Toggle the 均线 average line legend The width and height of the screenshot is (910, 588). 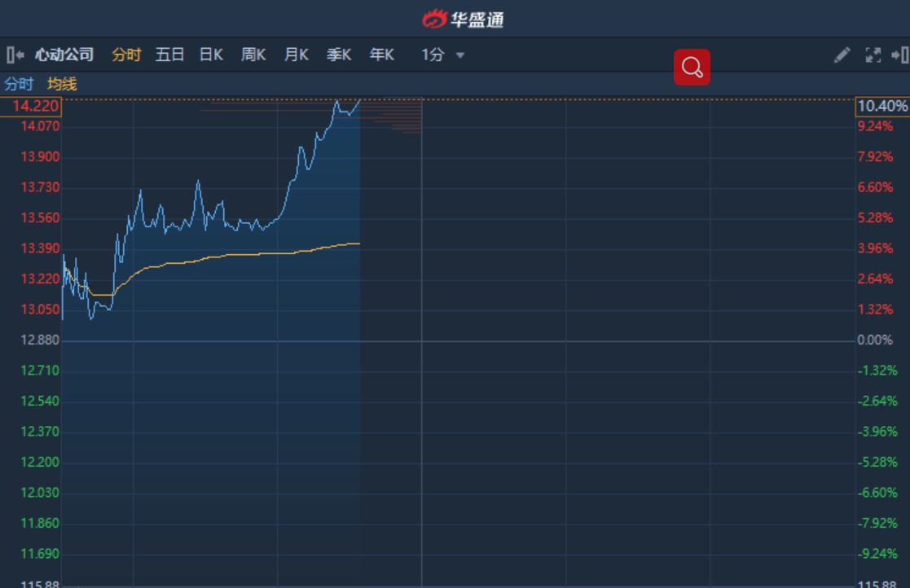pyautogui.click(x=62, y=84)
